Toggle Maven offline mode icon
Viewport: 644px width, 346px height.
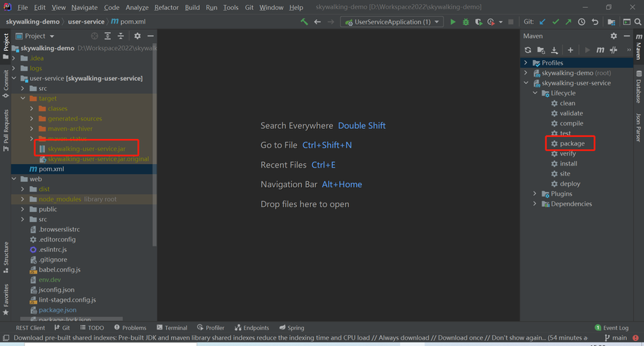pyautogui.click(x=613, y=50)
